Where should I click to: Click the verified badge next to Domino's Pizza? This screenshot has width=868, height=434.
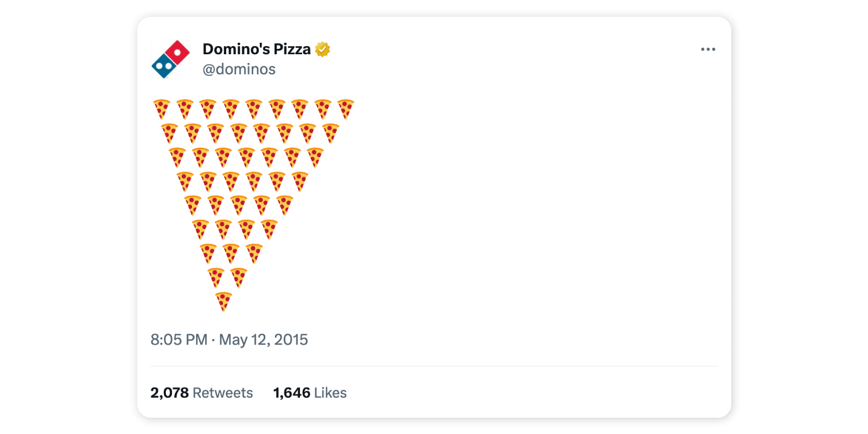pyautogui.click(x=322, y=49)
